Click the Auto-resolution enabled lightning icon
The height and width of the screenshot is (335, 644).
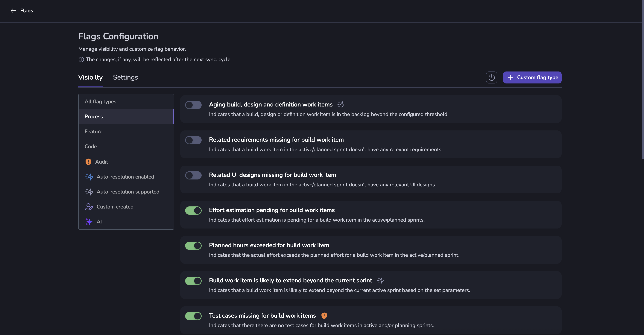point(89,177)
